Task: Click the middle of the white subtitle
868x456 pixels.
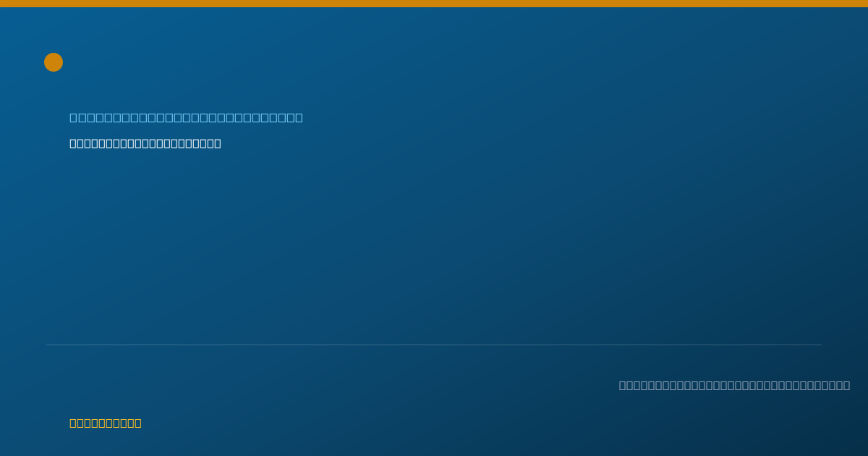Action: (x=145, y=143)
